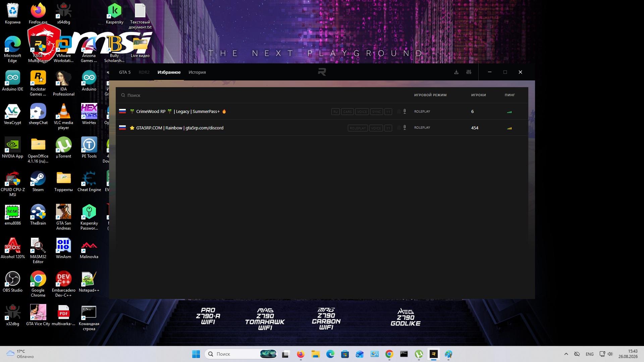The height and width of the screenshot is (362, 644).
Task: Open the weather widget showing 17°C
Action: (x=21, y=354)
